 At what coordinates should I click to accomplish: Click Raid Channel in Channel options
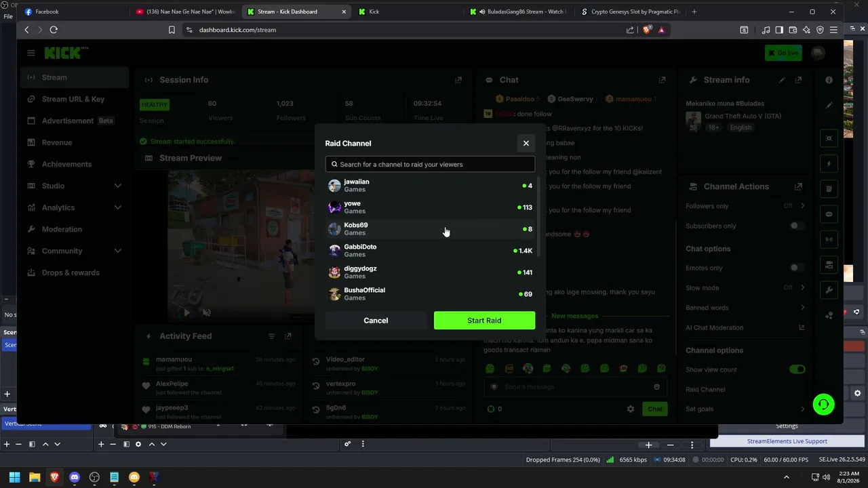[x=705, y=390]
